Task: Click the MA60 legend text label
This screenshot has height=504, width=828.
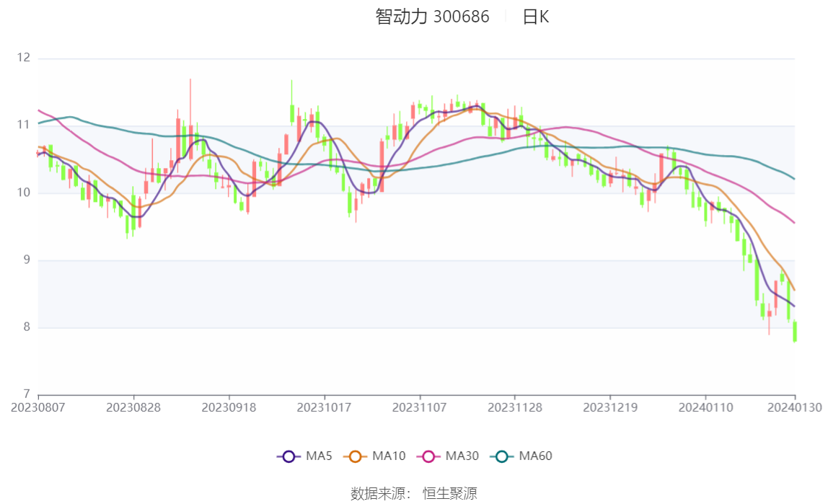Action: click(x=535, y=456)
